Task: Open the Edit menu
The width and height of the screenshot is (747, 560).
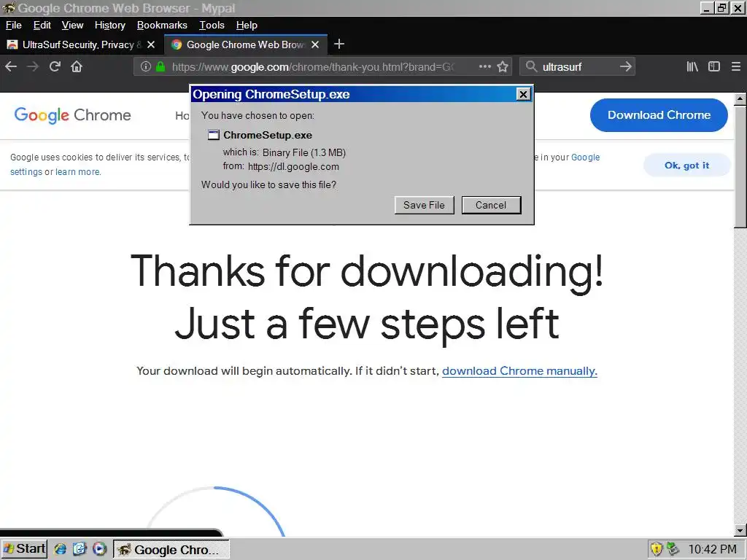Action: click(42, 26)
